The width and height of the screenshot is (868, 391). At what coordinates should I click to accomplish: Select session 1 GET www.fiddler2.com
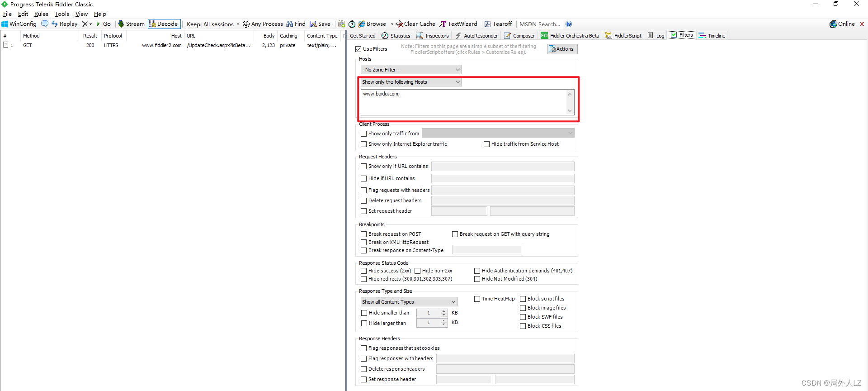pos(172,45)
